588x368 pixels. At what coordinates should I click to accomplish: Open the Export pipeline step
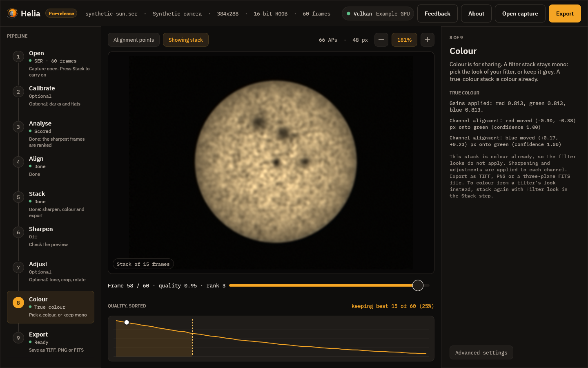point(51,342)
